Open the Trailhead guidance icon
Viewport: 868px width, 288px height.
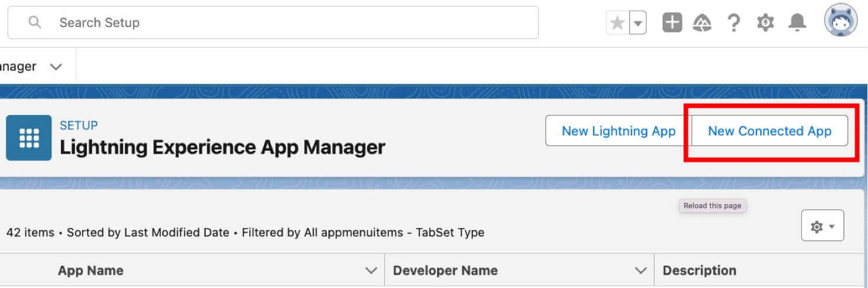pyautogui.click(x=702, y=23)
